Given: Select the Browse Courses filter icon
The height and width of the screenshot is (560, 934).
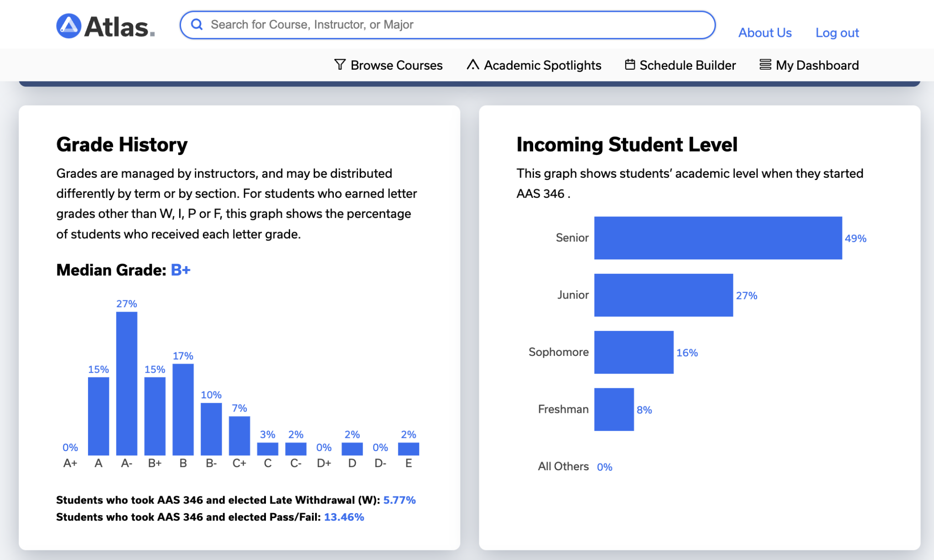Looking at the screenshot, I should [x=340, y=65].
